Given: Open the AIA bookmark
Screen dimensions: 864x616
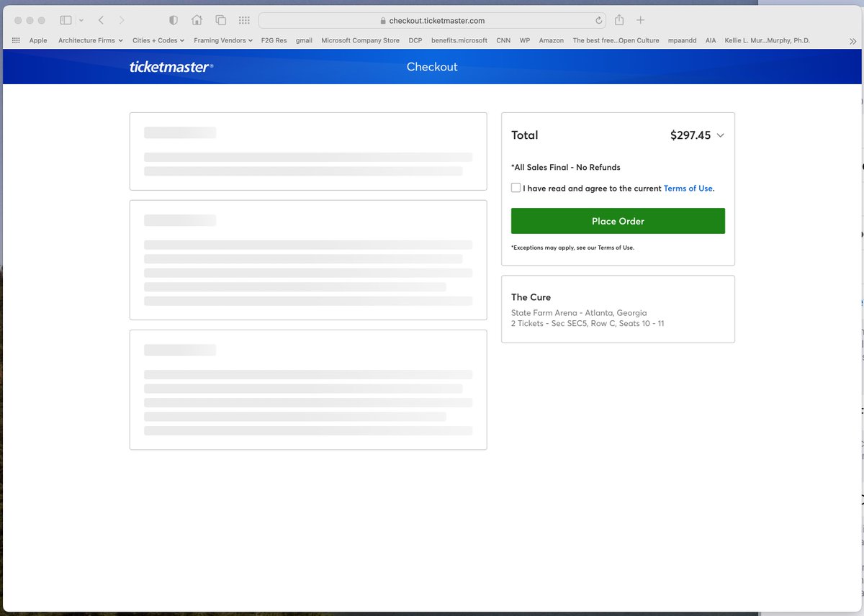Looking at the screenshot, I should pyautogui.click(x=711, y=40).
